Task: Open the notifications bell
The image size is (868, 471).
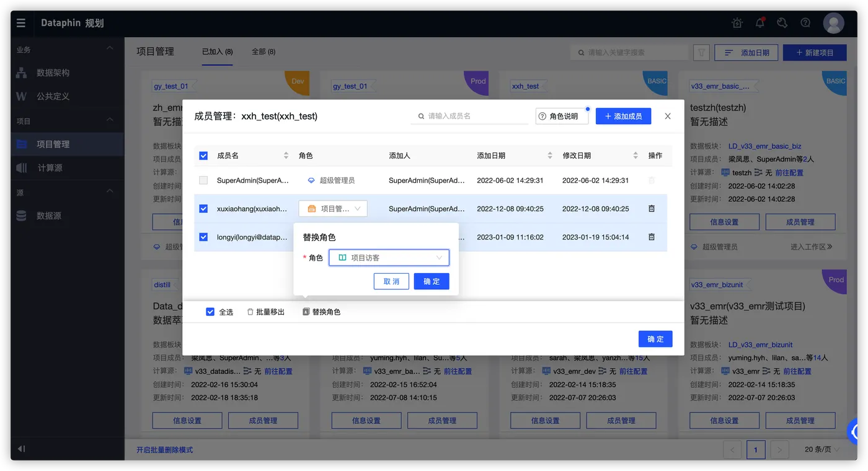Action: click(759, 23)
